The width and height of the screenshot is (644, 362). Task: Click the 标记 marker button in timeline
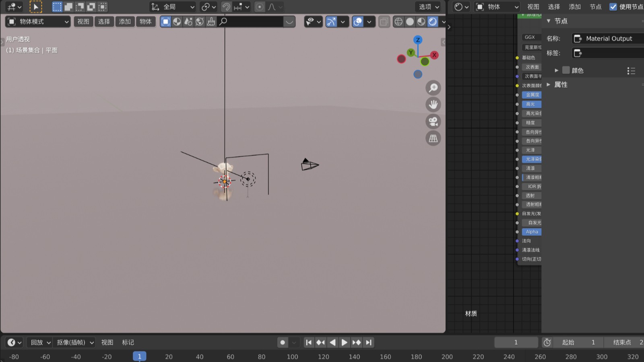click(128, 342)
